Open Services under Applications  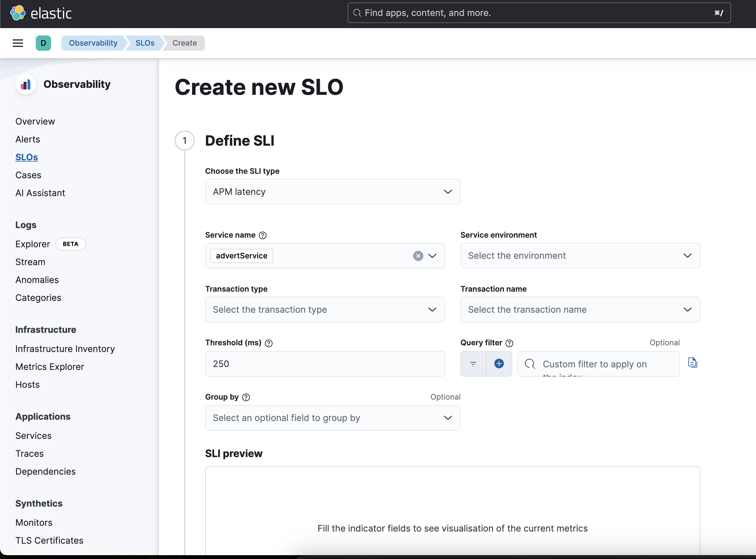pos(33,436)
